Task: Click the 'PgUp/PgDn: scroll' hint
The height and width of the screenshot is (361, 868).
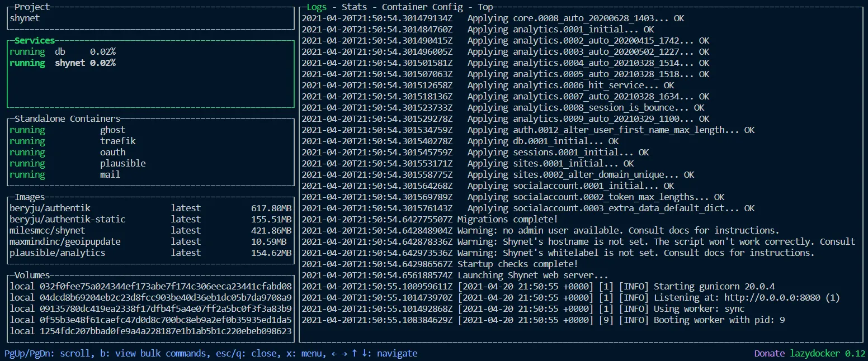Action: (47, 353)
